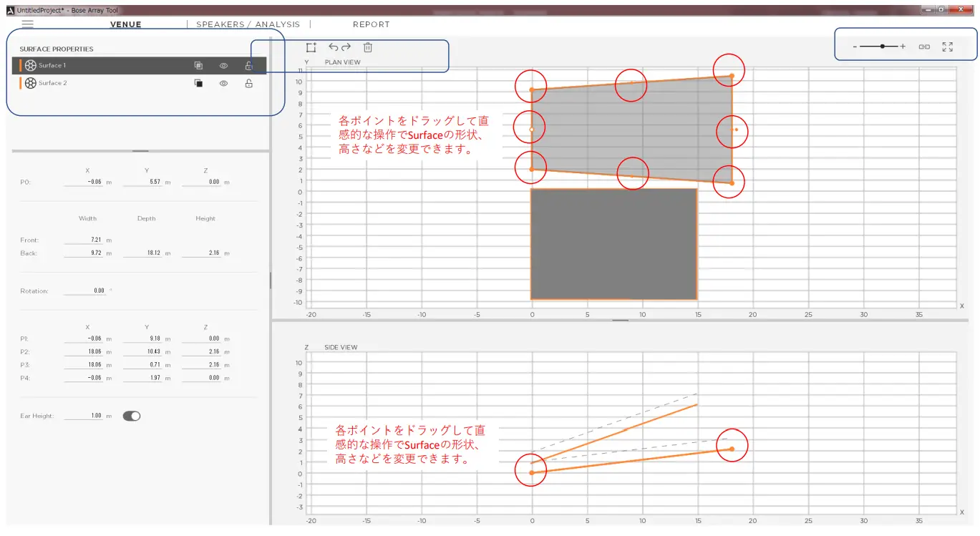Open the REPORT tab

point(372,24)
